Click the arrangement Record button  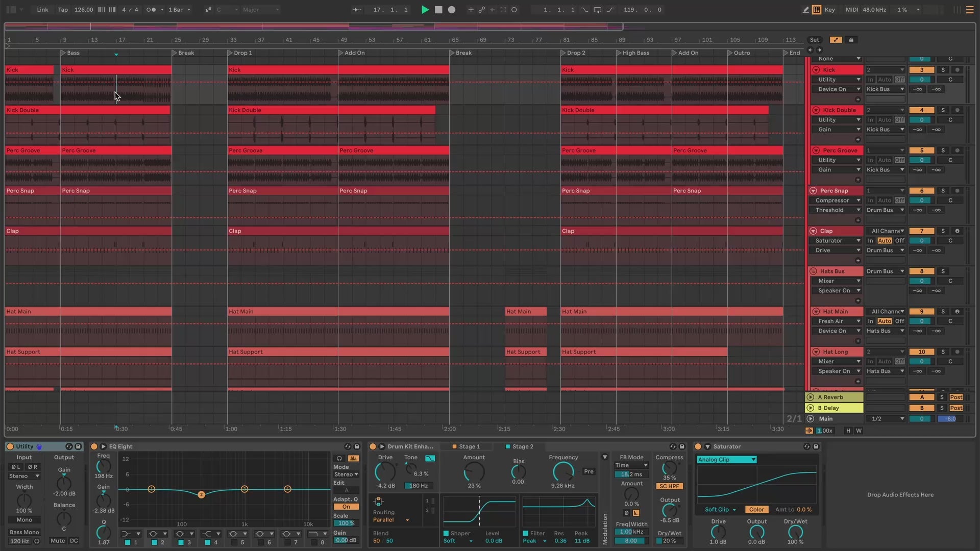point(451,10)
